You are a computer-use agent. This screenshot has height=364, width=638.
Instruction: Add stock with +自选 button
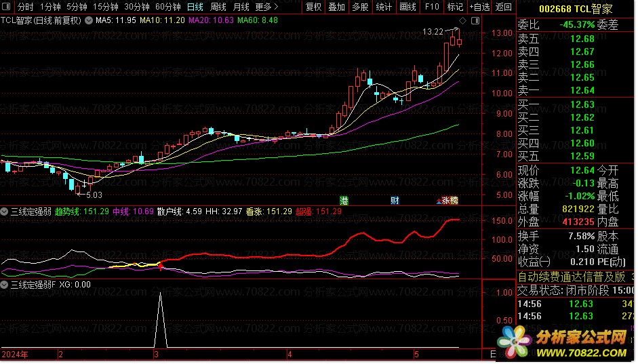(479, 7)
